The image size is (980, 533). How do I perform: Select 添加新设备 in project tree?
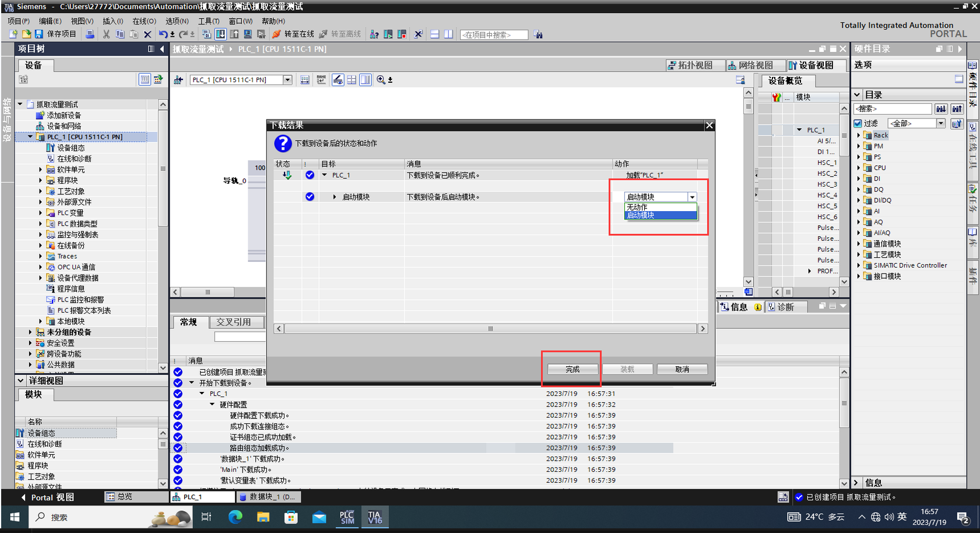tap(64, 115)
